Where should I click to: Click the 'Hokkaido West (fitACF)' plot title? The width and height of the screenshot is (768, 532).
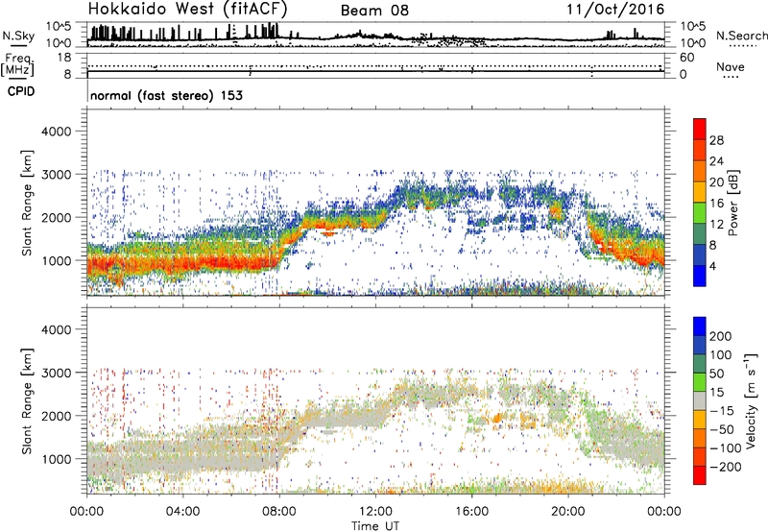187,9
